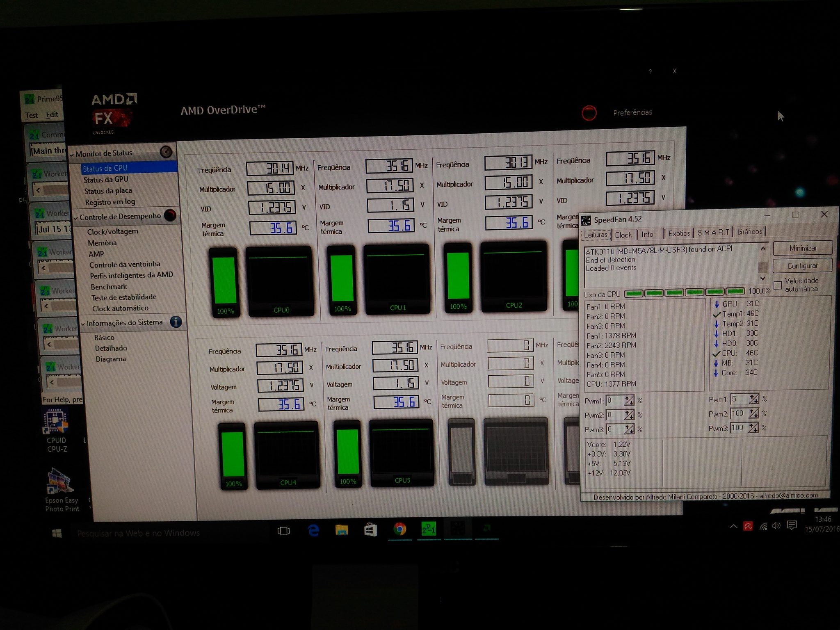The image size is (840, 630).
Task: Click the Monitor de Status gauge icon
Action: (x=166, y=152)
